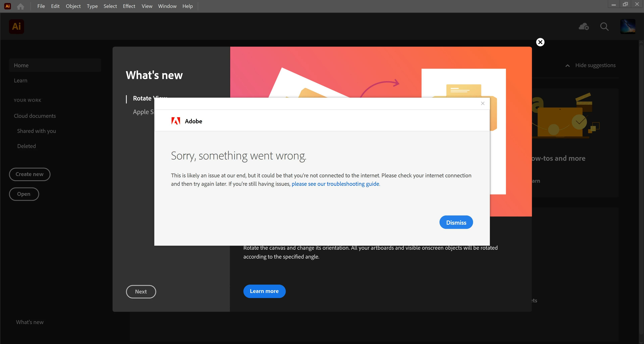Click the Next button

coord(141,291)
